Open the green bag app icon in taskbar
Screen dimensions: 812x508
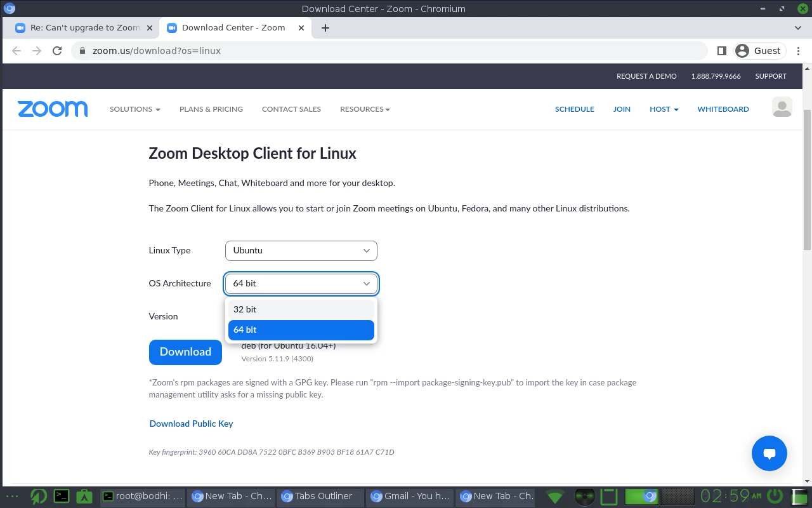click(84, 496)
